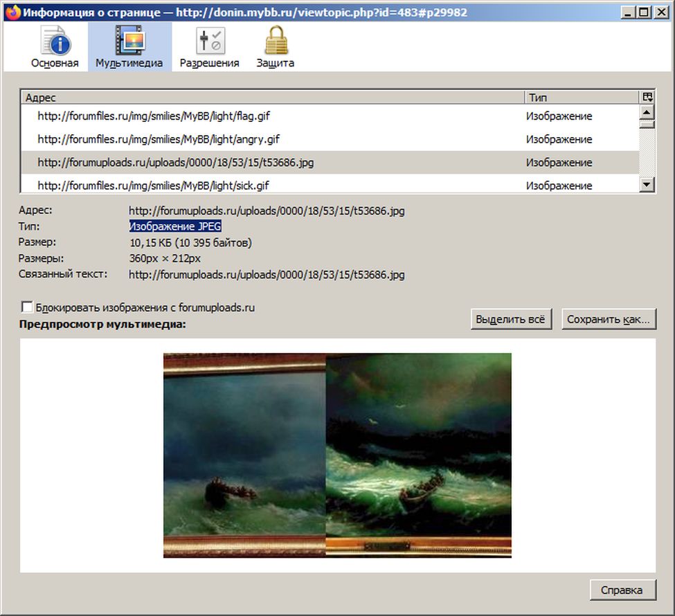675x616 pixels.
Task: Click Изображение type cell in sick.gif row
Action: pyautogui.click(x=559, y=185)
